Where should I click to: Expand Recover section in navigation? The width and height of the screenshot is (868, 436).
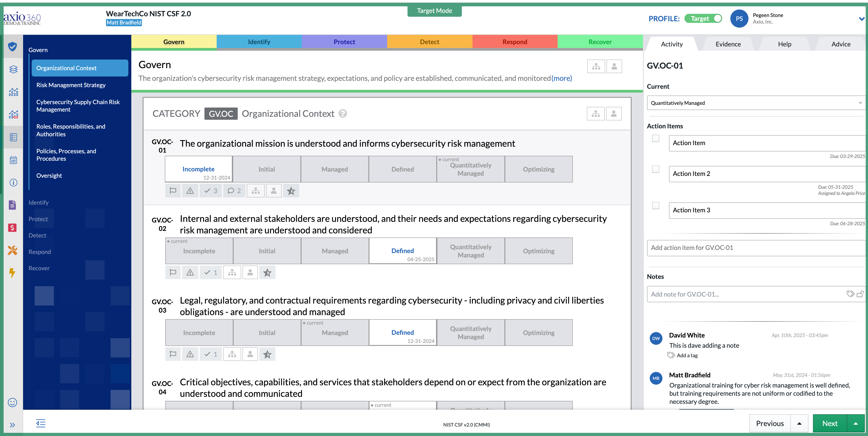[39, 268]
